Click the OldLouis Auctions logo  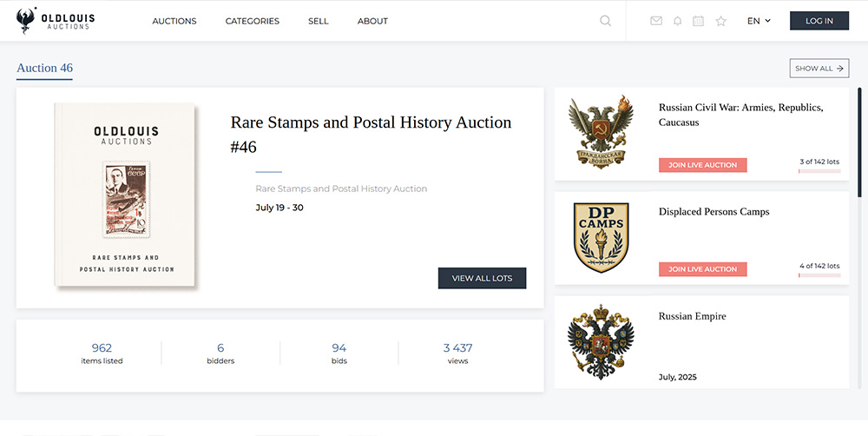click(x=56, y=21)
